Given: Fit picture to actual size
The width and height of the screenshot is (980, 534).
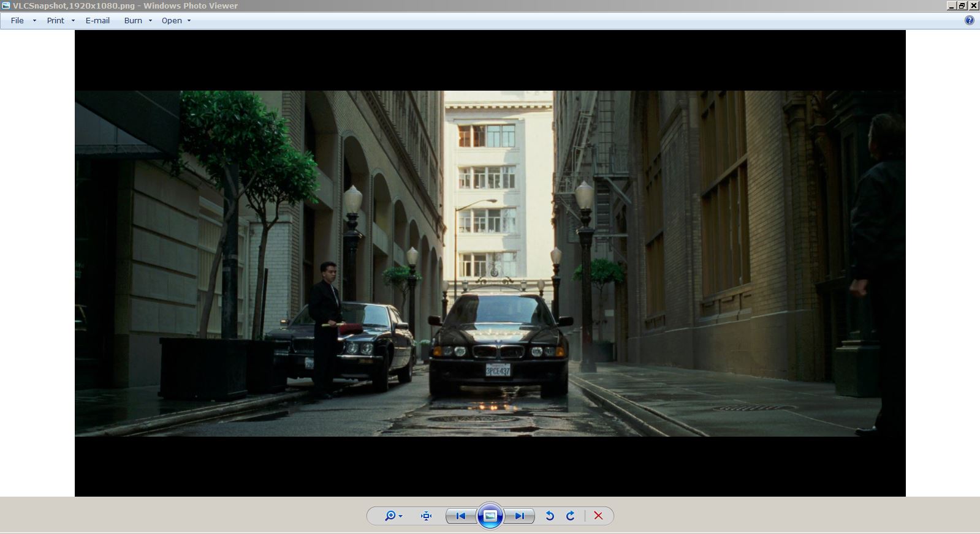Looking at the screenshot, I should (x=426, y=516).
